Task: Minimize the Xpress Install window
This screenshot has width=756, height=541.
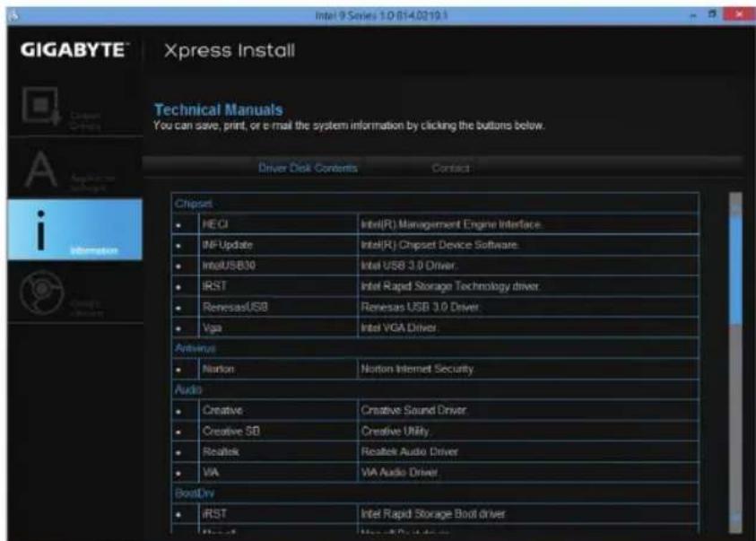Action: tap(693, 15)
